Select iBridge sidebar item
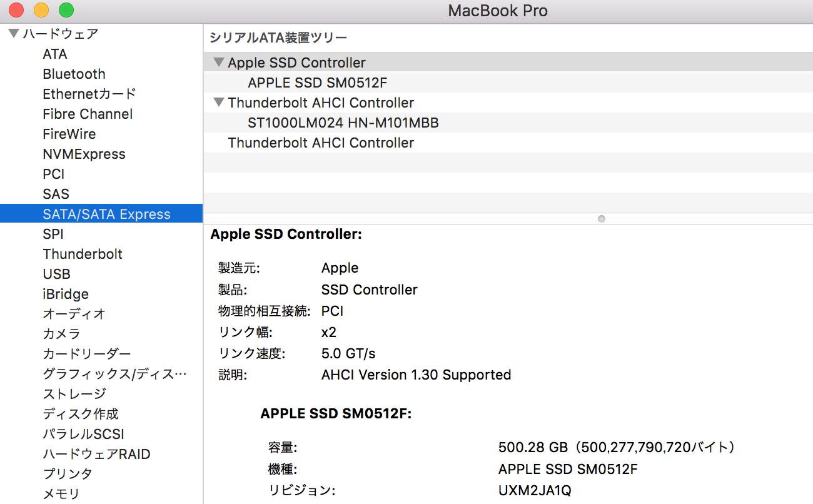This screenshot has height=504, width=813. coord(66,294)
